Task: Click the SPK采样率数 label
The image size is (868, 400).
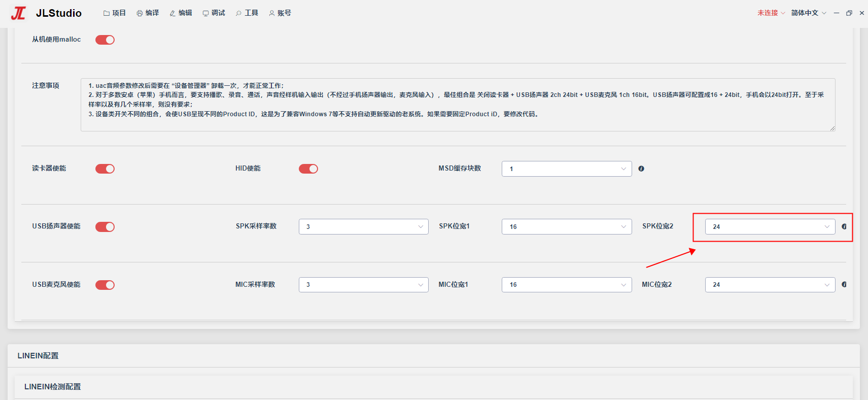Action: (x=256, y=226)
